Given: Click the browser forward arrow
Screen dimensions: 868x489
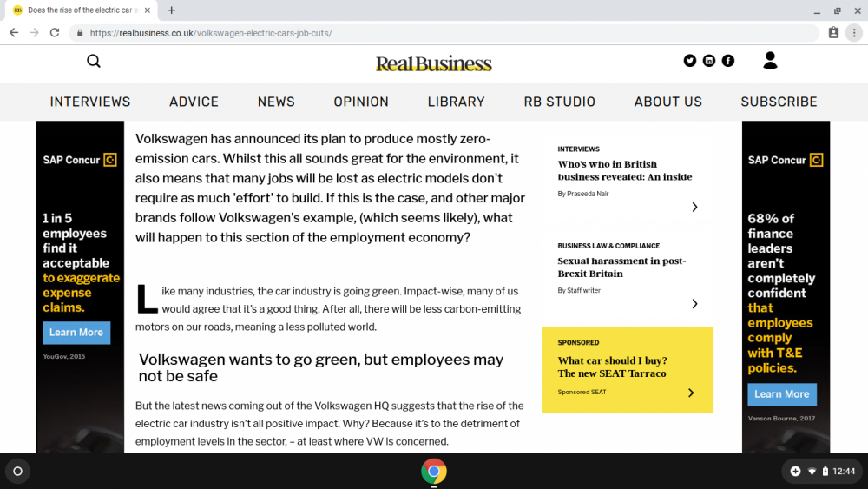Looking at the screenshot, I should coord(35,33).
